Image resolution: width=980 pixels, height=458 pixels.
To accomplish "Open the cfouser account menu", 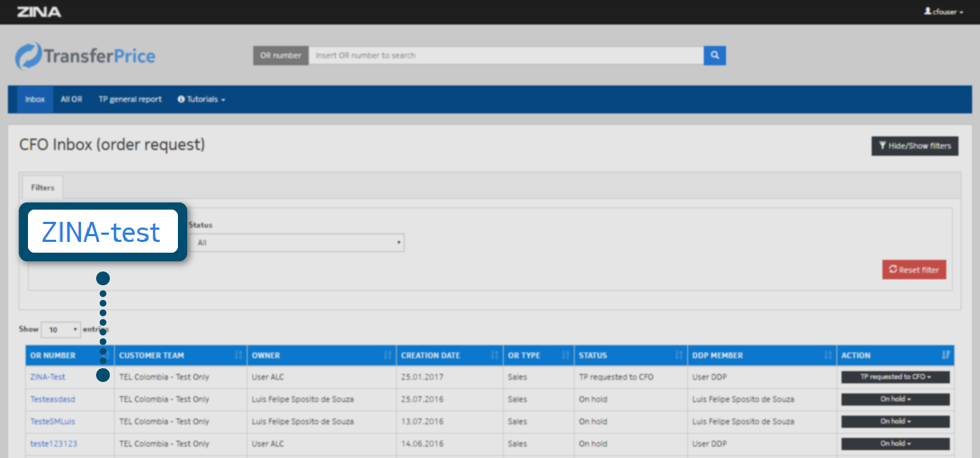I will [943, 11].
